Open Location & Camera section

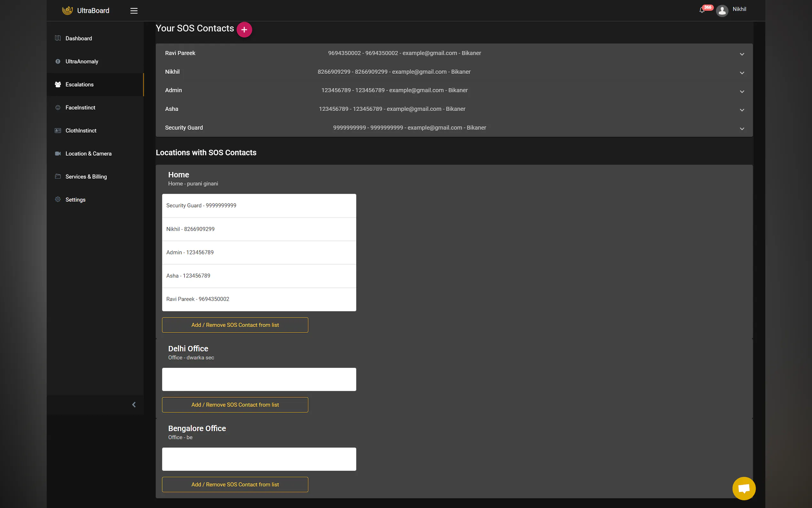(x=88, y=154)
